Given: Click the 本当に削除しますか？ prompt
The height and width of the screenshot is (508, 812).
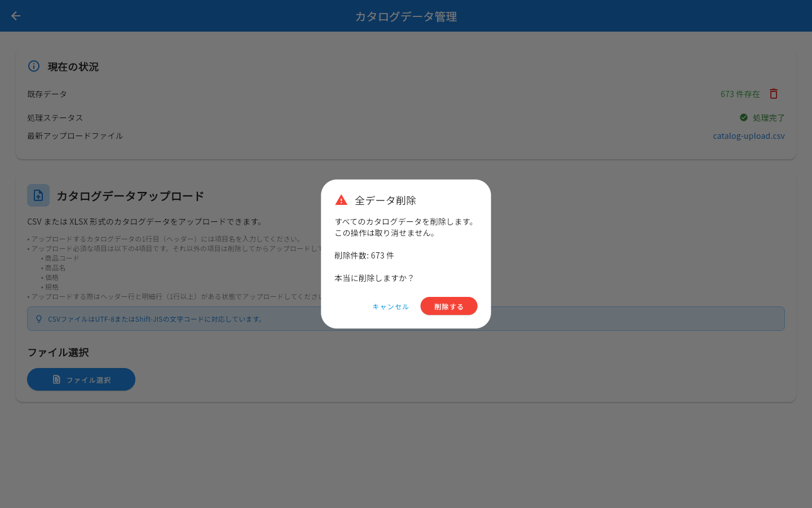Looking at the screenshot, I should [374, 278].
